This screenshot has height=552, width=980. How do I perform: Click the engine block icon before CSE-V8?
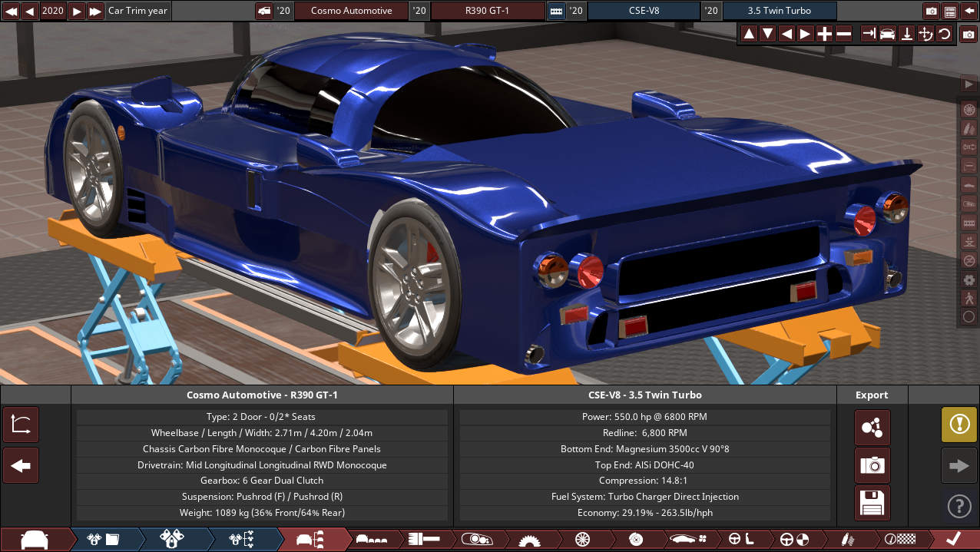coord(556,11)
